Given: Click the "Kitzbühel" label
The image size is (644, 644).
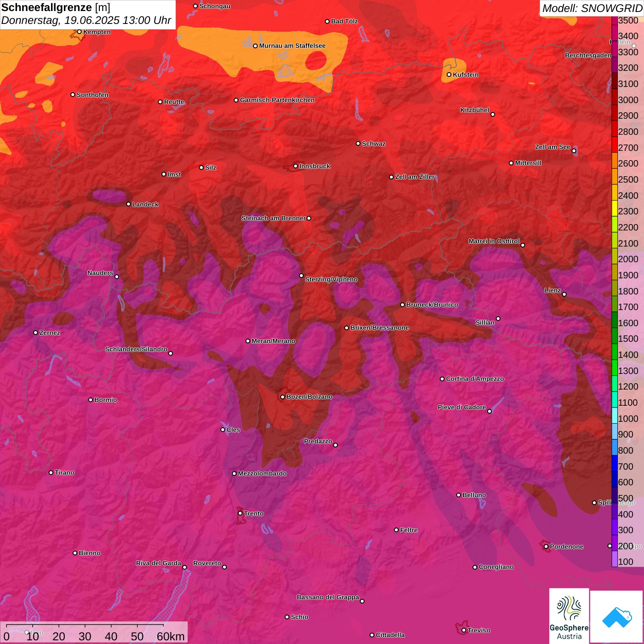Looking at the screenshot, I should point(475,110).
